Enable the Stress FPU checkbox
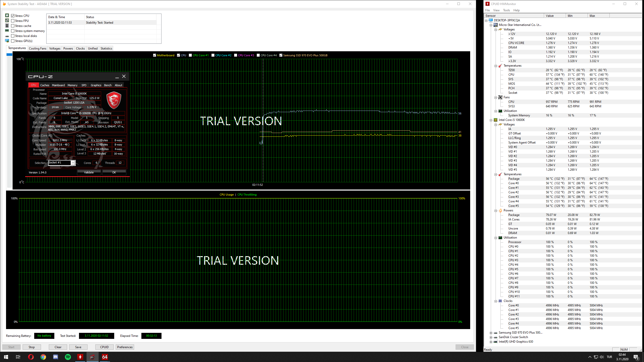This screenshot has height=362, width=644. coord(13,21)
